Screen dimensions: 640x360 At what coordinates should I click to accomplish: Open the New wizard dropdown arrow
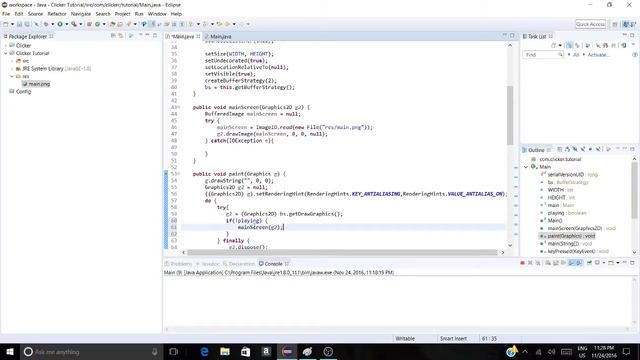(13, 24)
